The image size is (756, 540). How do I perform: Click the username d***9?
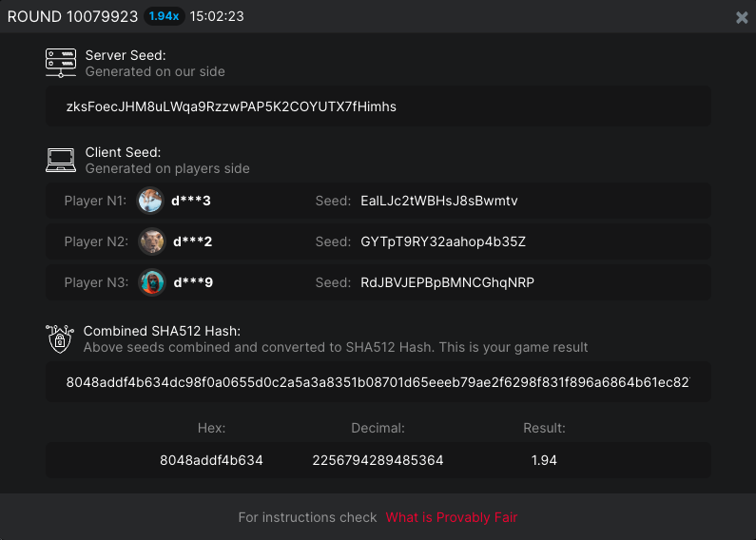click(191, 282)
